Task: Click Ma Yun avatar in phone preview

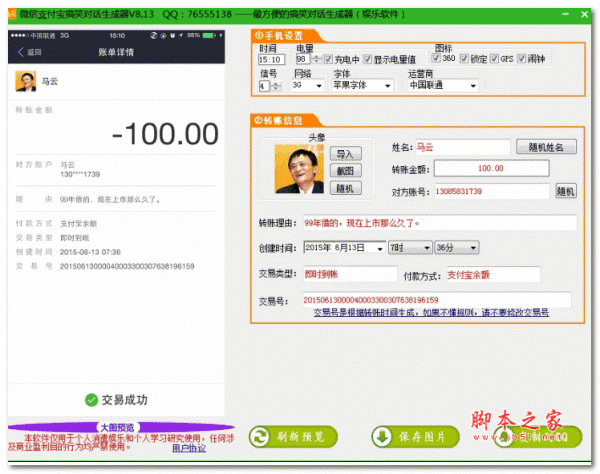Action: [26, 81]
